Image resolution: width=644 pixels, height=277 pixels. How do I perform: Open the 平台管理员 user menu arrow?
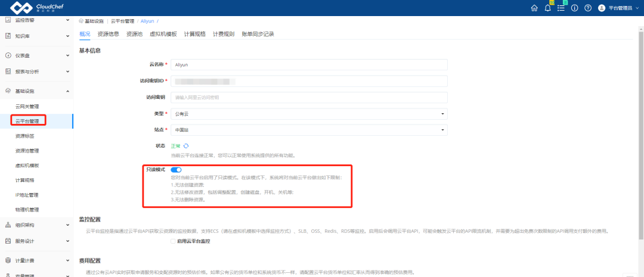point(637,8)
